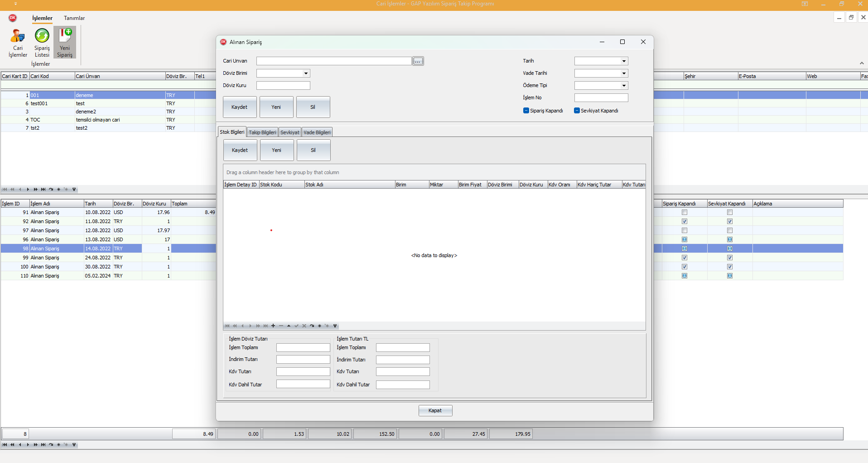This screenshot has height=463, width=868.
Task: Open the Tanımlar ribbon tab
Action: point(74,18)
